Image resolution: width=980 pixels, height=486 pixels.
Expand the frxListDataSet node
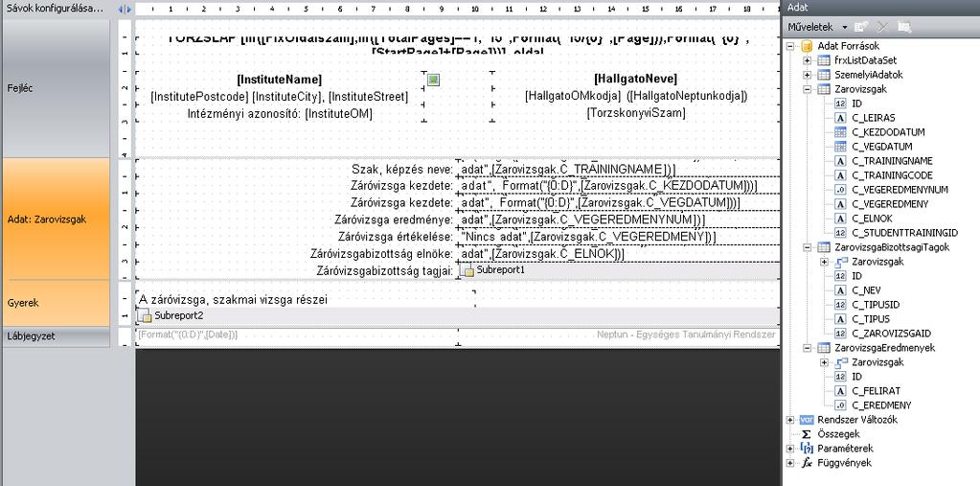(x=808, y=60)
